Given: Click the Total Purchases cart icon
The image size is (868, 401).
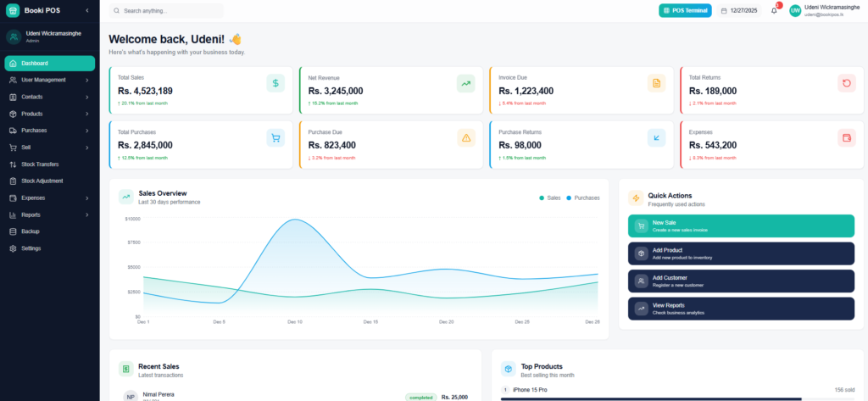Looking at the screenshot, I should 275,138.
